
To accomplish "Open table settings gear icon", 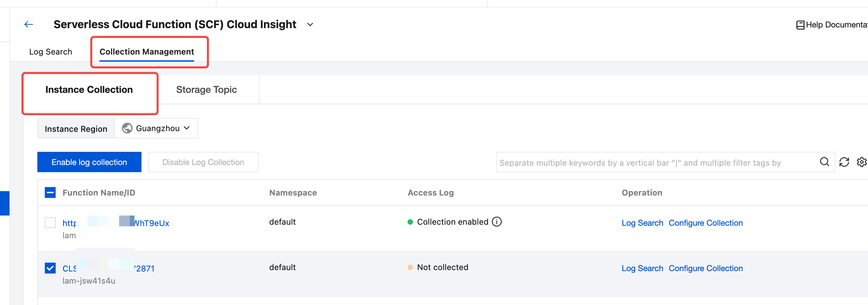I will (x=862, y=162).
